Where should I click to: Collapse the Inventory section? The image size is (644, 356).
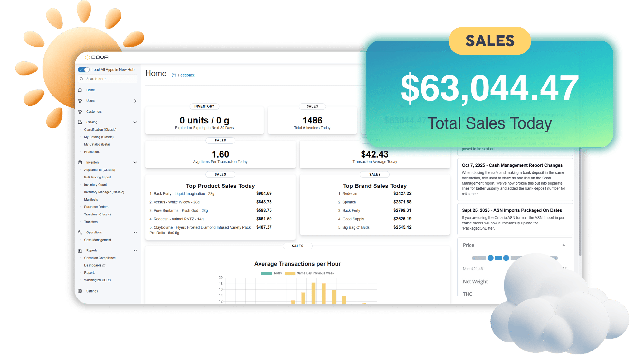point(135,162)
